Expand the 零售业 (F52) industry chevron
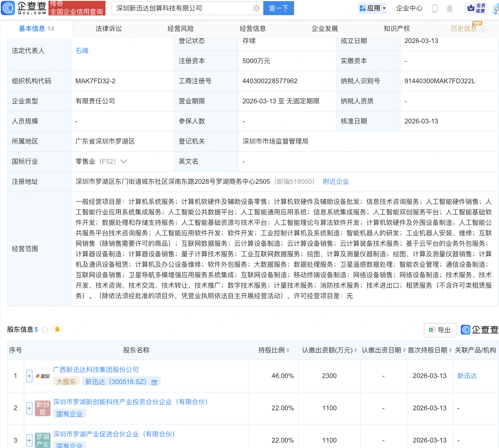 click(124, 161)
